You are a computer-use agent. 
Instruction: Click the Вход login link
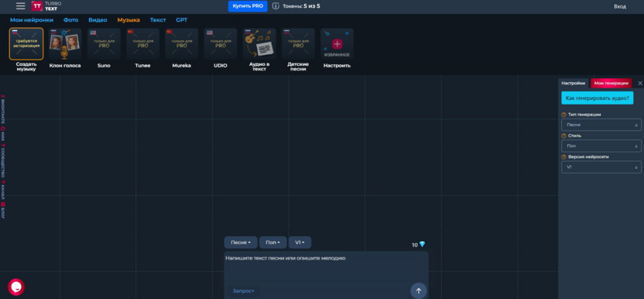pyautogui.click(x=620, y=6)
